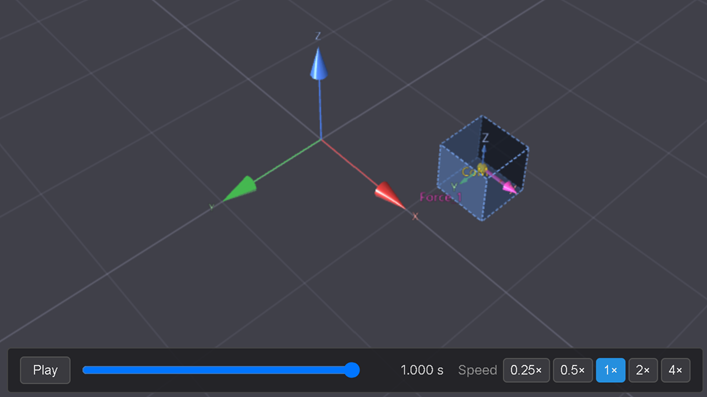Image resolution: width=707 pixels, height=397 pixels.
Task: Click the pink Force 1 arrow
Action: [x=503, y=182]
